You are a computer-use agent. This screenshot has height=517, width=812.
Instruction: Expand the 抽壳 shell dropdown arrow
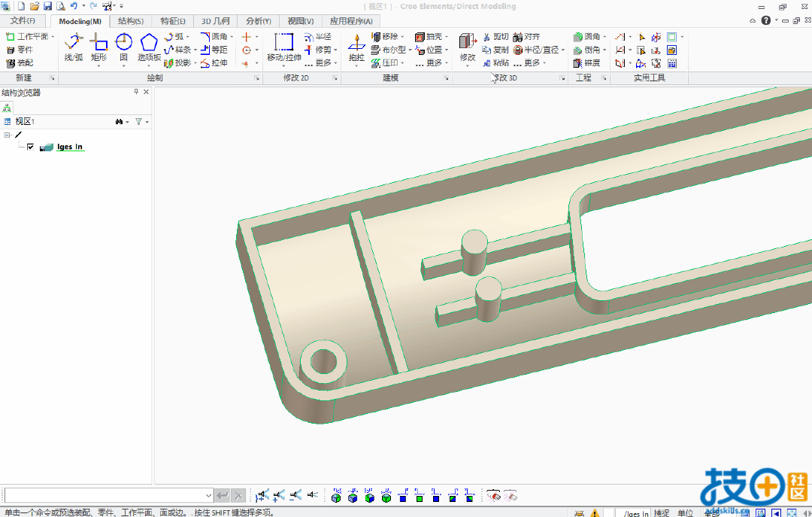pos(447,37)
